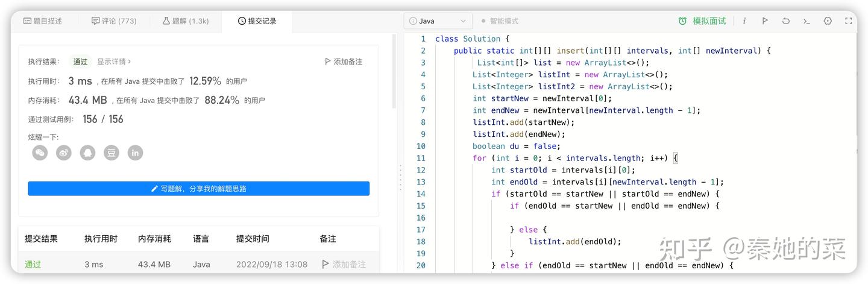The image size is (868, 284).
Task: Click the info italic i icon
Action: [744, 21]
